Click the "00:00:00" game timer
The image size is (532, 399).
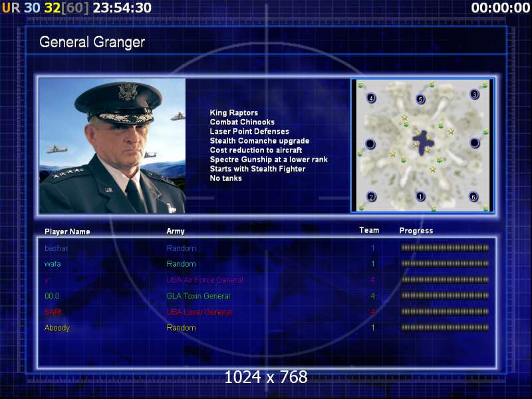[501, 7]
